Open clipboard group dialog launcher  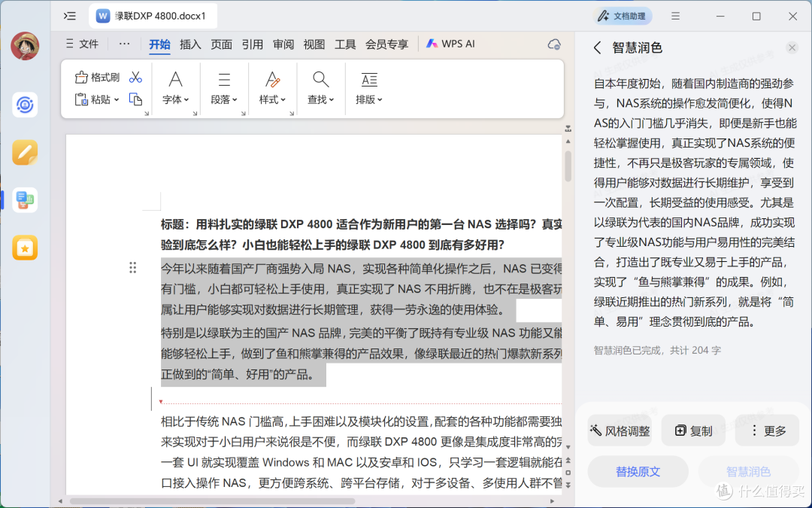[x=147, y=114]
